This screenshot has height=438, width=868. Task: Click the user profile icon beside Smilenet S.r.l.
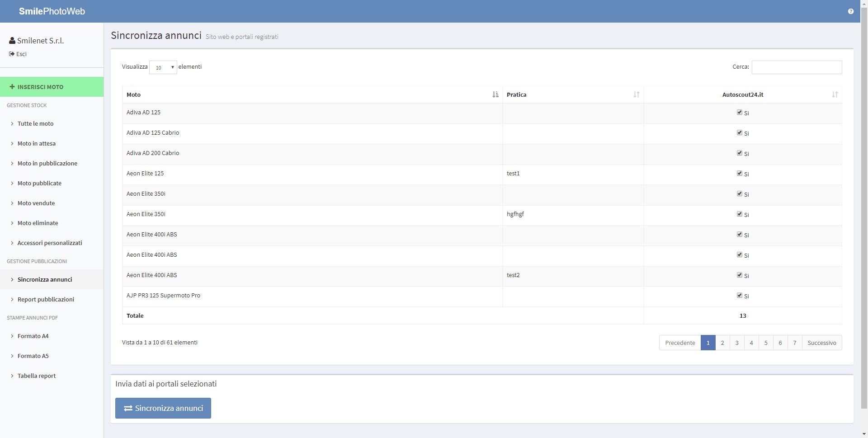(x=12, y=41)
